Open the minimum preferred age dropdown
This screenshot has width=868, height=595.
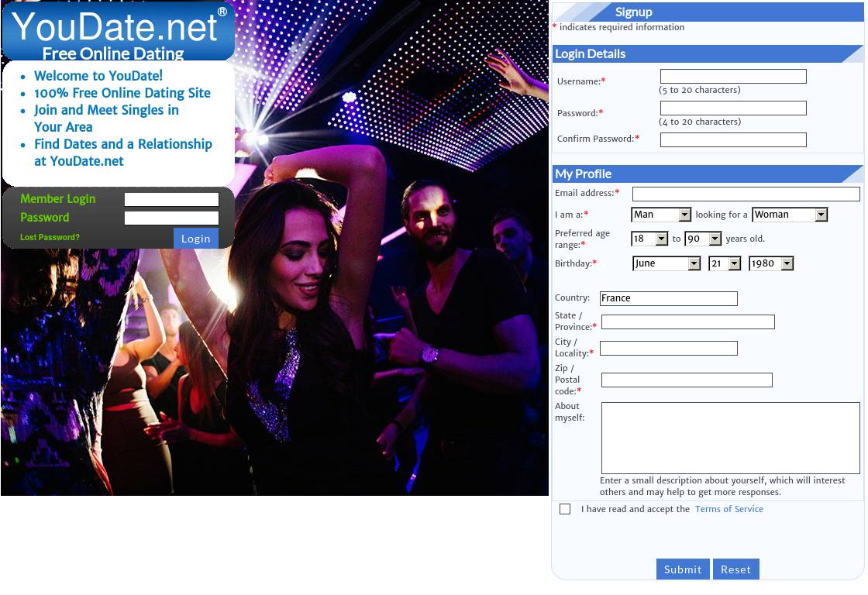[x=649, y=239]
